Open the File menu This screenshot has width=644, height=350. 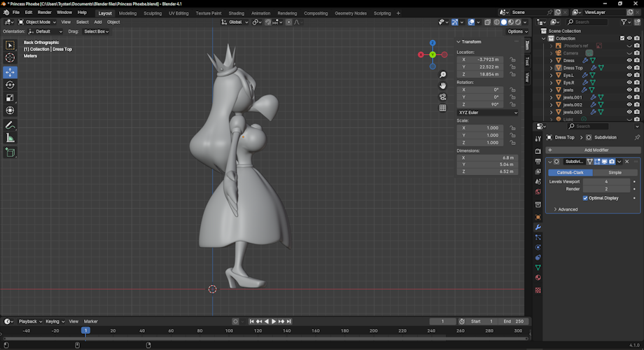tap(16, 13)
